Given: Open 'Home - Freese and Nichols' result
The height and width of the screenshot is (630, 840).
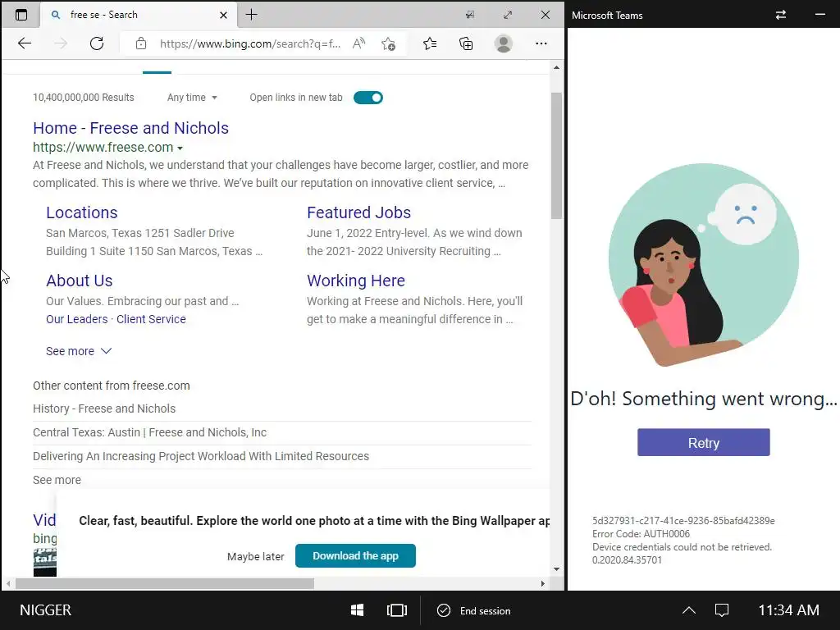Looking at the screenshot, I should (130, 128).
